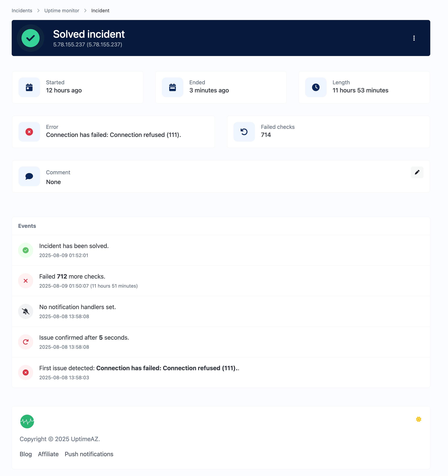Image resolution: width=448 pixels, height=476 pixels.
Task: Click 'Incident has been solved.' event
Action: click(74, 246)
